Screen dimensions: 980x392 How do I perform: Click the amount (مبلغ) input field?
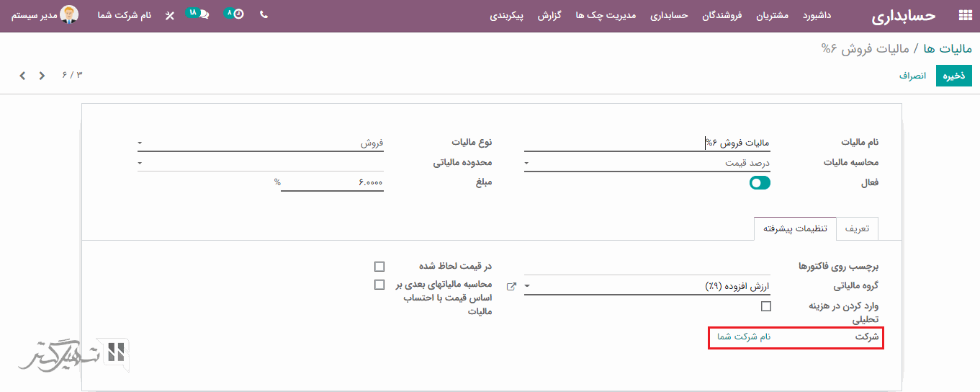click(x=333, y=183)
